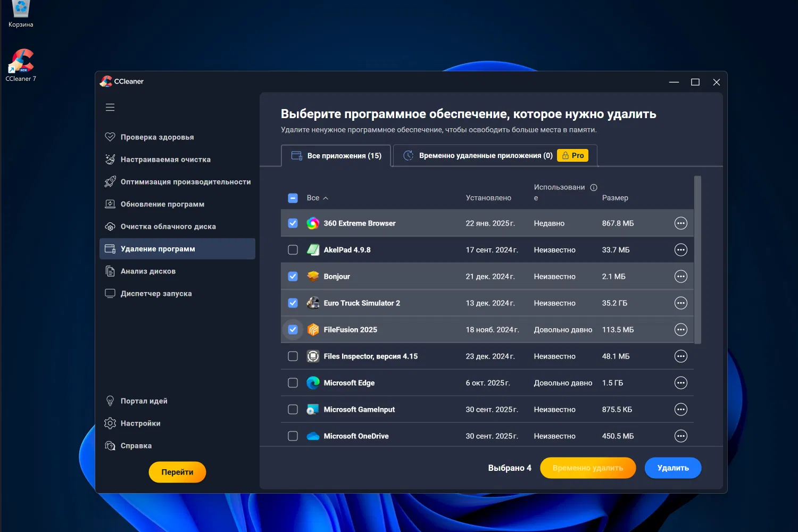Open more options for Microsoft Edge
Viewport: 798px width, 532px height.
(x=681, y=383)
